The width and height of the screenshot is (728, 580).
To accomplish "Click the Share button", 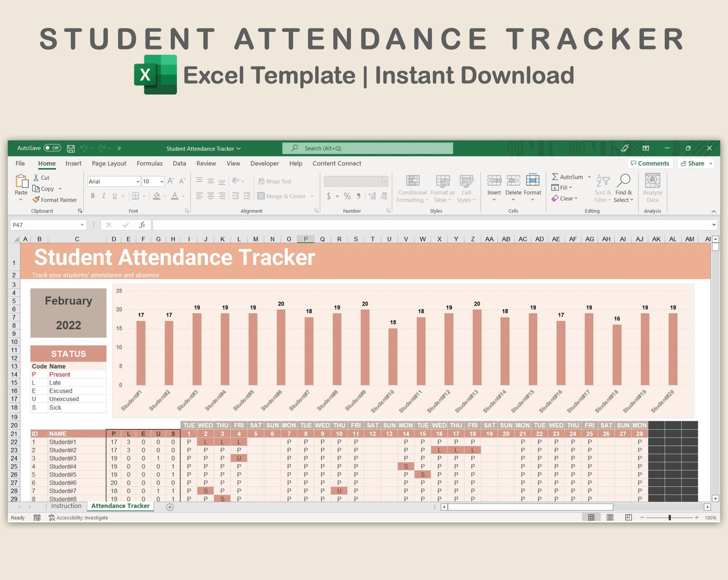I will [x=696, y=164].
